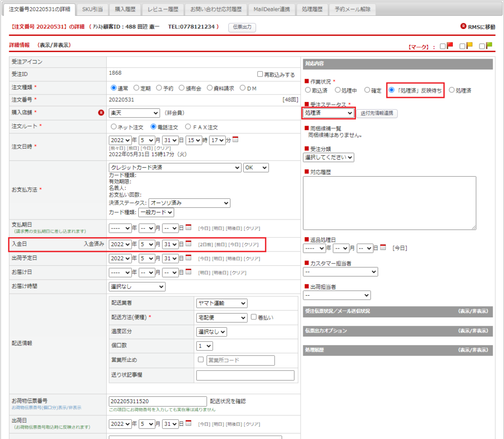The height and width of the screenshot is (439, 504).
Task: Switch to the 購入履歴 tab
Action: [x=127, y=9]
